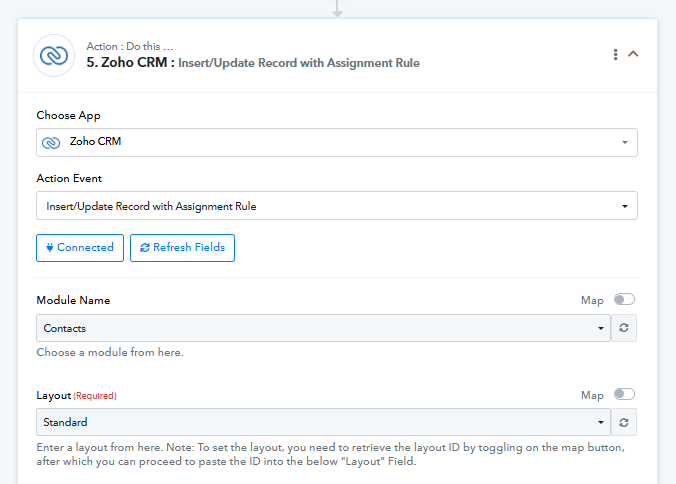Open the Module Name Contacts dropdown
The image size is (676, 484).
pos(323,328)
